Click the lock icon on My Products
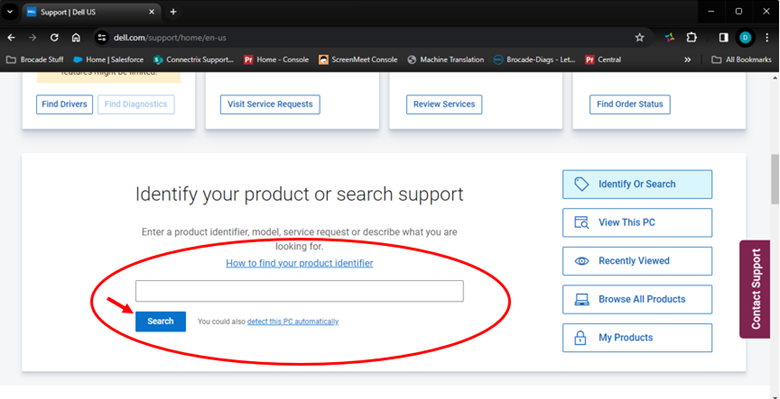The width and height of the screenshot is (780, 399). [580, 337]
